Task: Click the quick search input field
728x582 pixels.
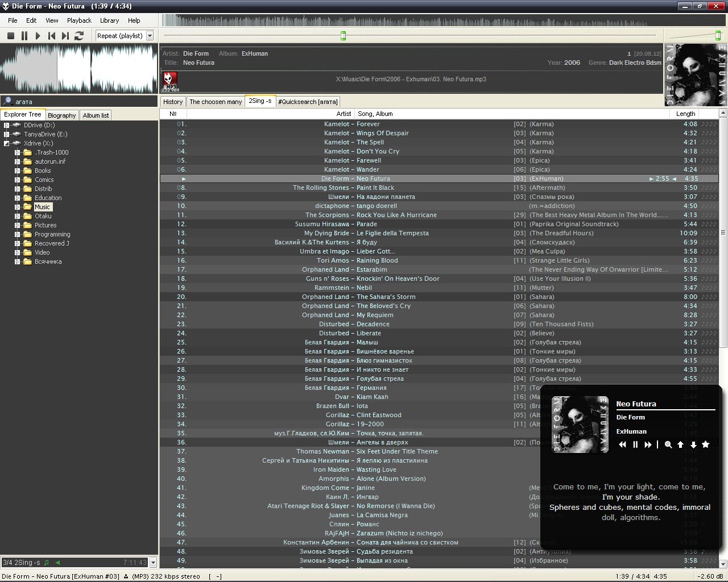Action: [80, 102]
